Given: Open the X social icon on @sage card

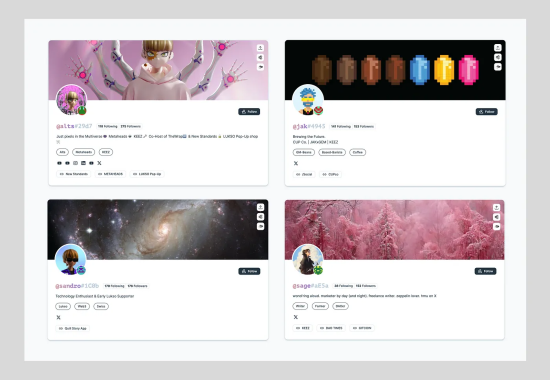Looking at the screenshot, I should [x=296, y=317].
